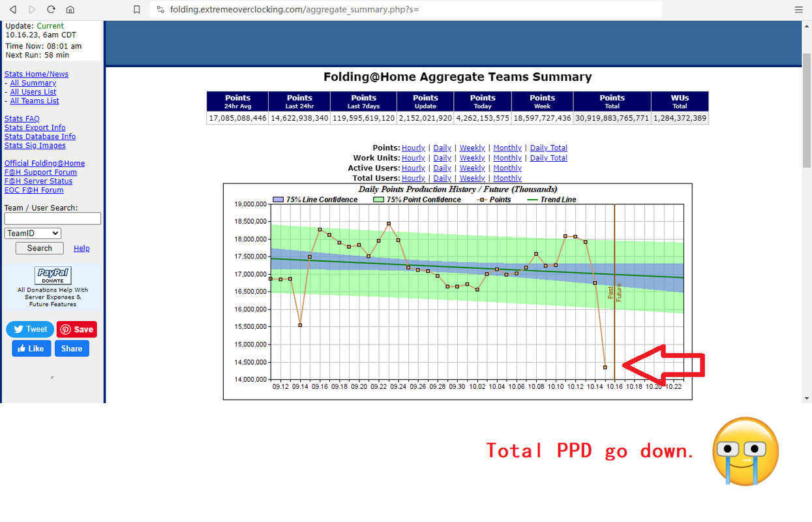Image resolution: width=812 pixels, height=522 pixels.
Task: Open Stats Export Info link
Action: pos(35,128)
